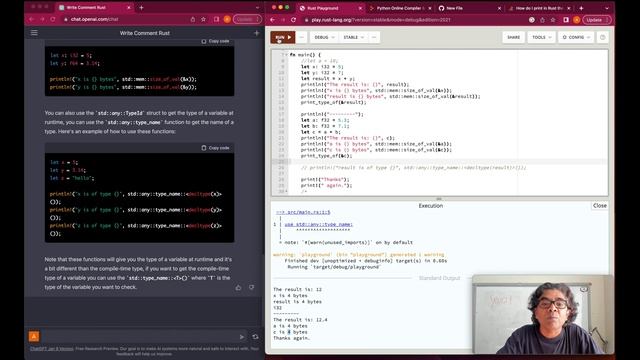The width and height of the screenshot is (640, 360).
Task: Open the extra run options next to Run
Action: [302, 37]
